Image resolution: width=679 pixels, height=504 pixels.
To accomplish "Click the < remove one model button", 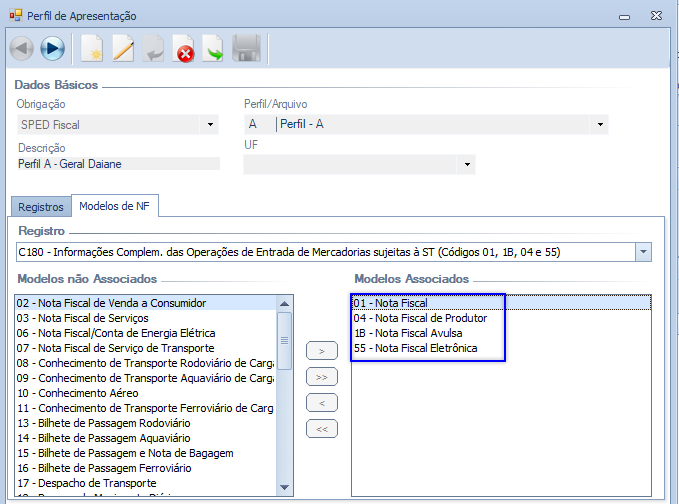I will pyautogui.click(x=322, y=403).
